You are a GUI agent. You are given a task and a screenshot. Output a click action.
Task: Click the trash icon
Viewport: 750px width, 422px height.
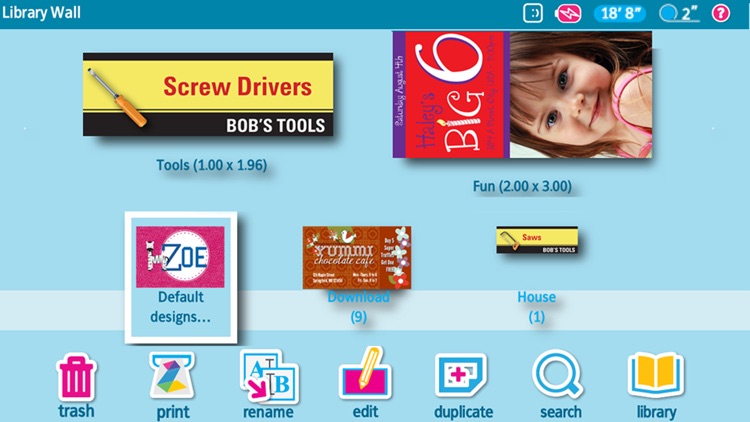pos(77,378)
